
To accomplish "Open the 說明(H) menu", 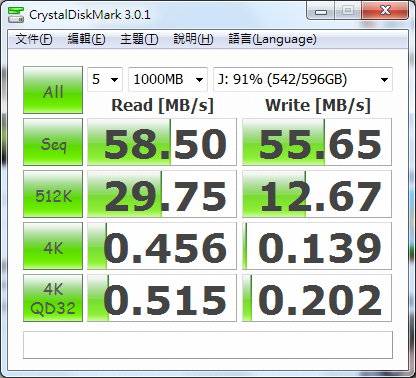I will click(x=193, y=39).
